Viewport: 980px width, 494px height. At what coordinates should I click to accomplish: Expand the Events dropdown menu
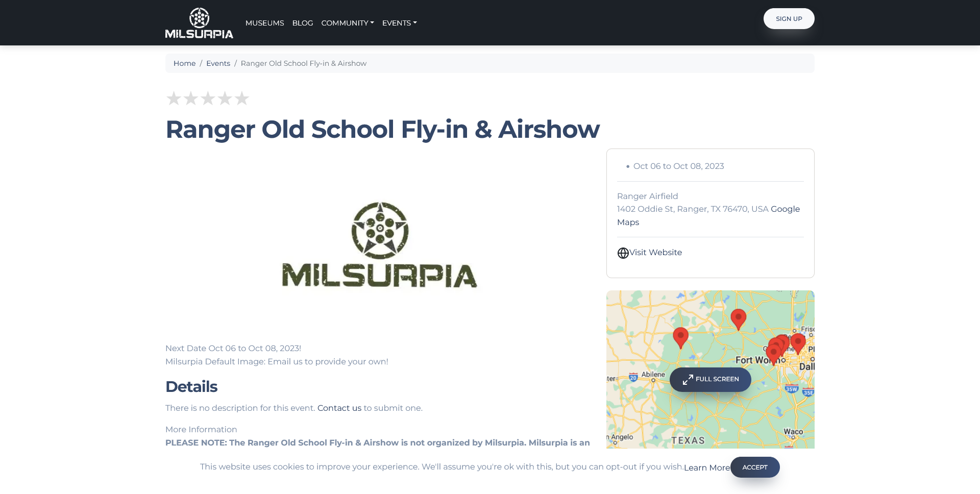click(x=400, y=23)
